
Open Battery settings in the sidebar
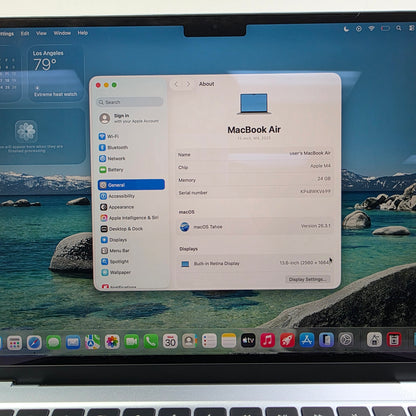point(111,170)
